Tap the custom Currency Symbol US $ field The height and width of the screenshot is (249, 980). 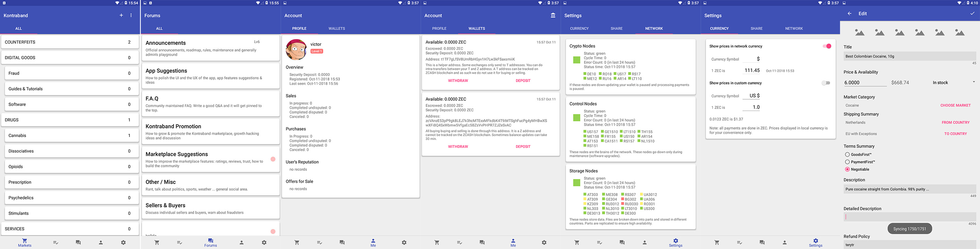[751, 96]
